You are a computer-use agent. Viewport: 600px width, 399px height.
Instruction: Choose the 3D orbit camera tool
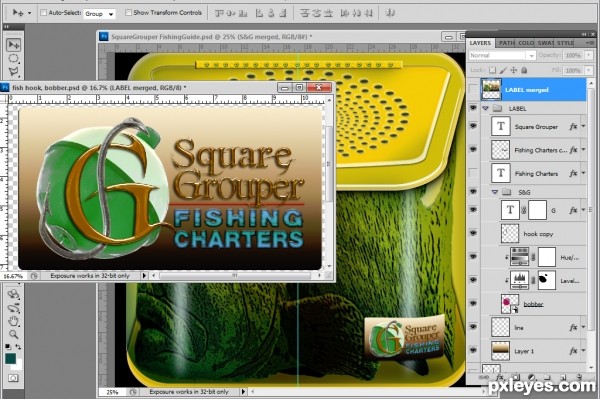click(x=14, y=308)
